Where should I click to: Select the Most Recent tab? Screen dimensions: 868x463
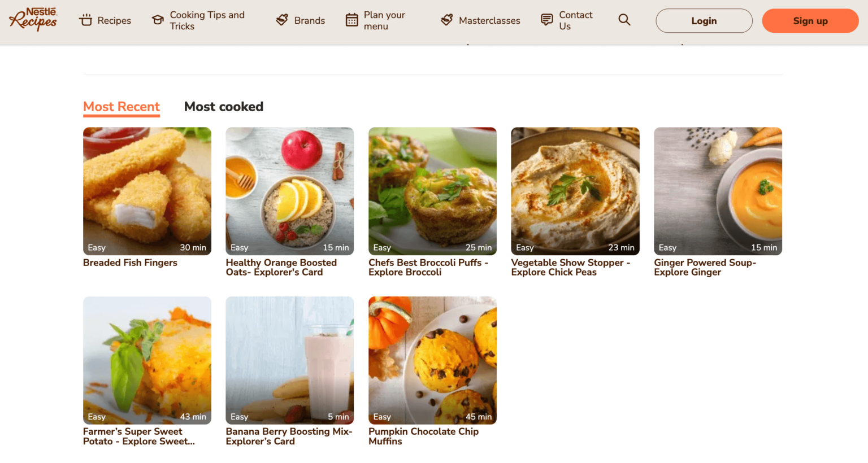click(121, 106)
